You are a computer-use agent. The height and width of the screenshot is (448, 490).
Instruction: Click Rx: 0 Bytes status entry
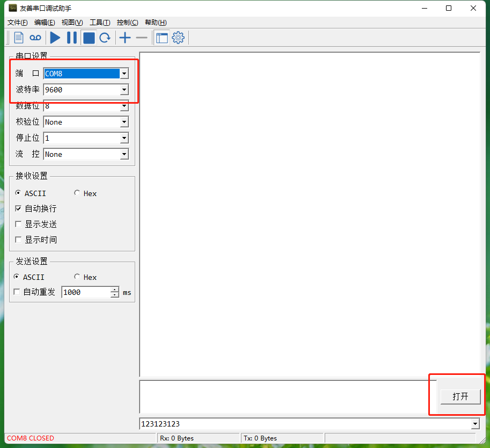click(177, 438)
